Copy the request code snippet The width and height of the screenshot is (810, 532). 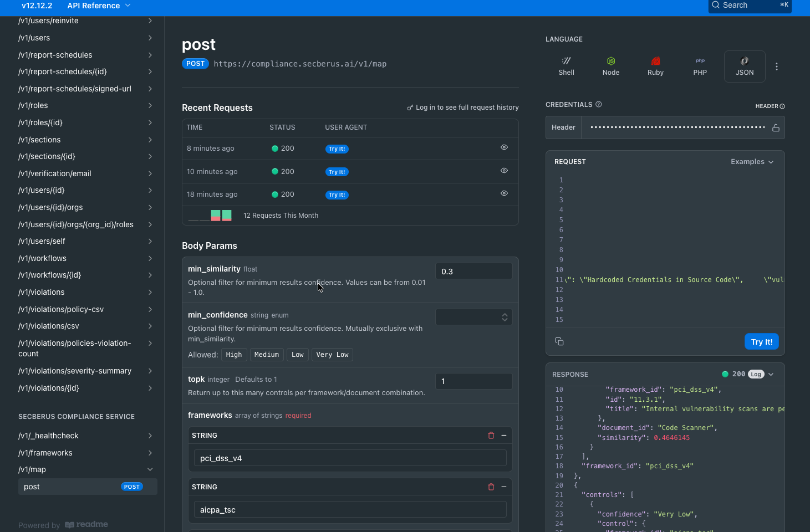click(559, 341)
